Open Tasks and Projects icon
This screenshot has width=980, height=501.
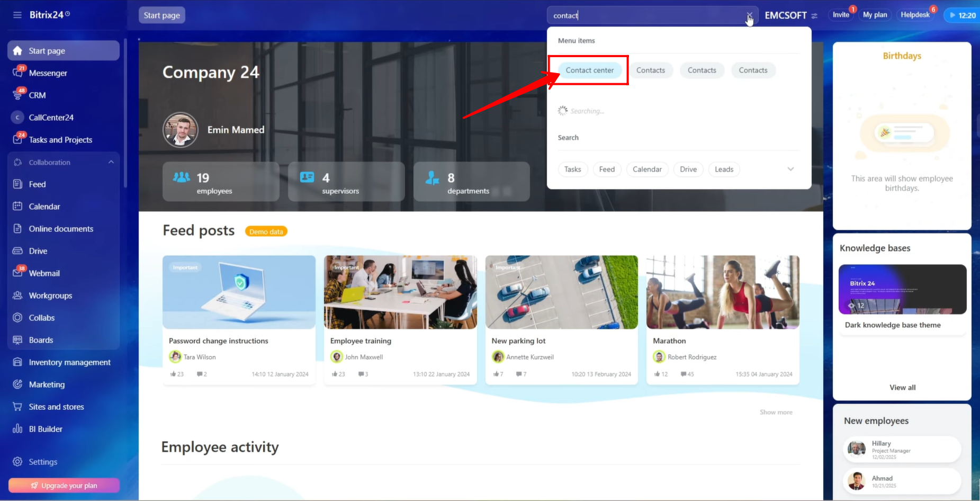[17, 139]
